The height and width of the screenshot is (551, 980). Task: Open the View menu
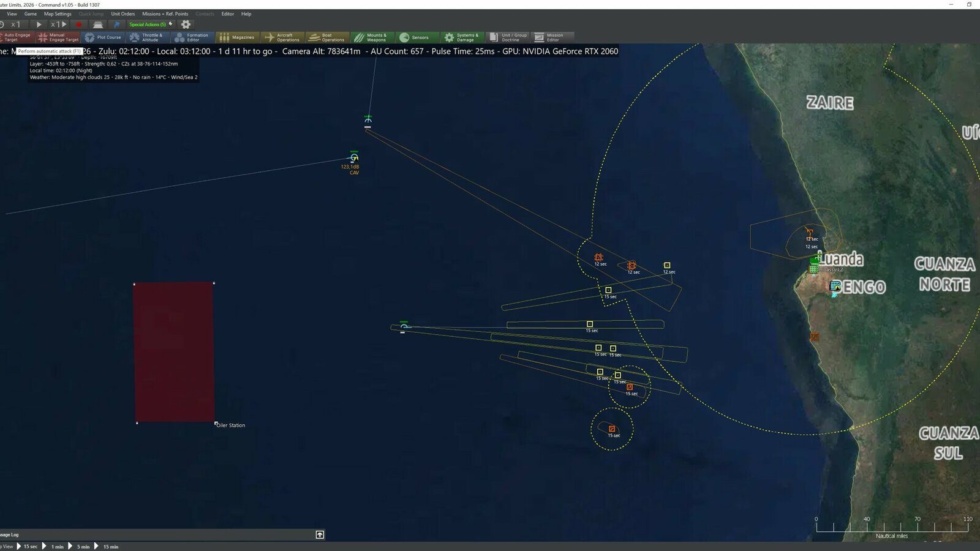[x=12, y=13]
